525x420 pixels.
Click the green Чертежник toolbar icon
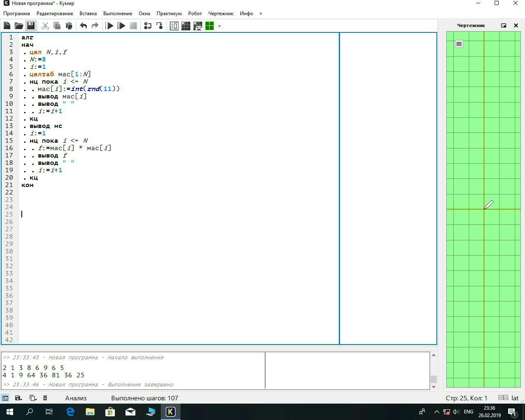[210, 26]
